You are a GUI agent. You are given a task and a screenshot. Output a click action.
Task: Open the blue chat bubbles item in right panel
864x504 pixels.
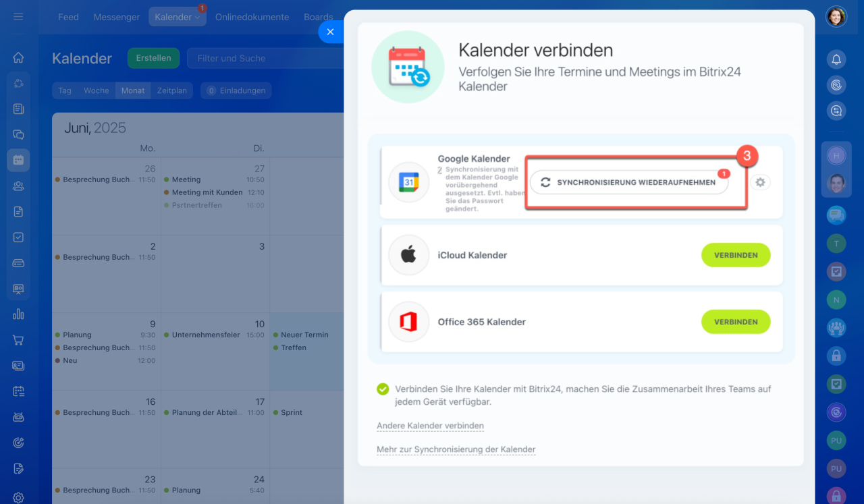click(x=836, y=215)
